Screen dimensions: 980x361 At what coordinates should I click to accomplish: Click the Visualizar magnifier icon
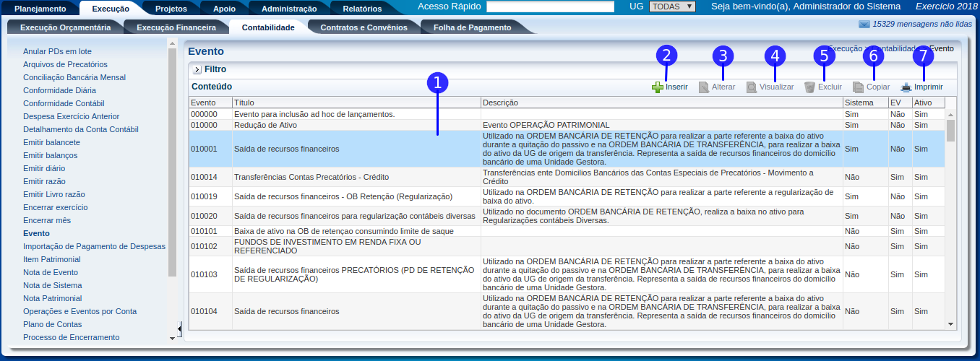[752, 87]
